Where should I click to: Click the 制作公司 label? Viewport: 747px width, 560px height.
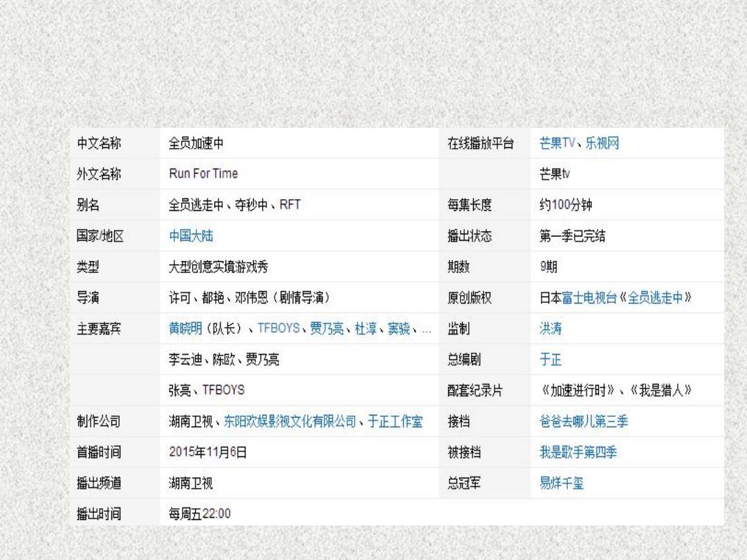click(x=99, y=422)
